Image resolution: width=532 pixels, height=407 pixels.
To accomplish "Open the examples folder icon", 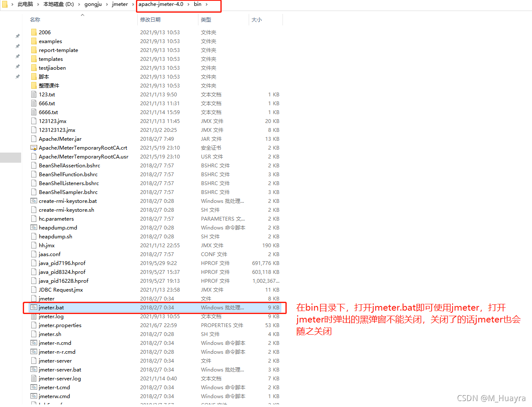I will tap(34, 41).
